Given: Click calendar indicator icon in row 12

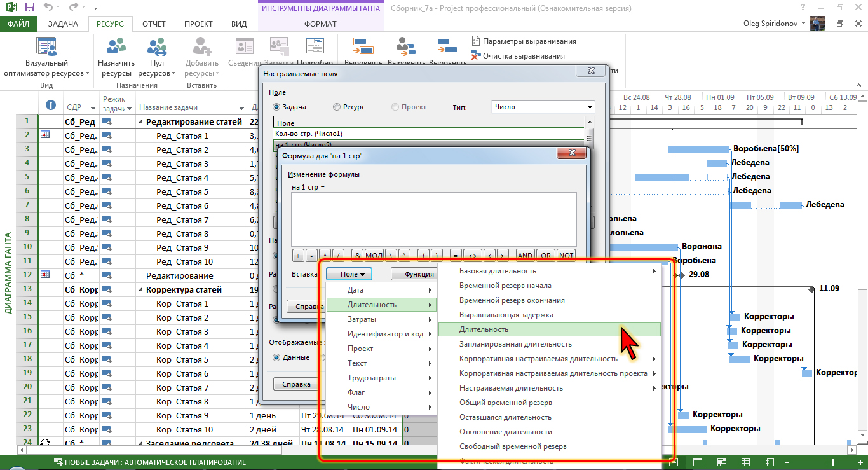Looking at the screenshot, I should click(x=44, y=275).
